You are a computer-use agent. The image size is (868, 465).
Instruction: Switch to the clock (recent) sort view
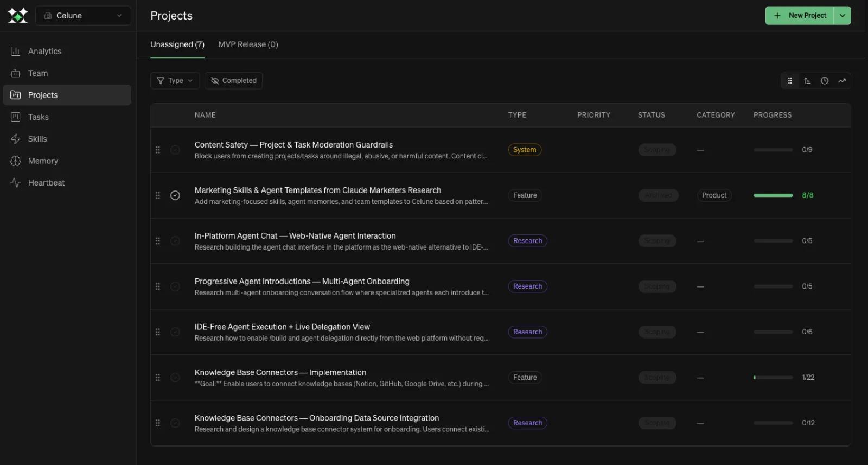(x=824, y=81)
